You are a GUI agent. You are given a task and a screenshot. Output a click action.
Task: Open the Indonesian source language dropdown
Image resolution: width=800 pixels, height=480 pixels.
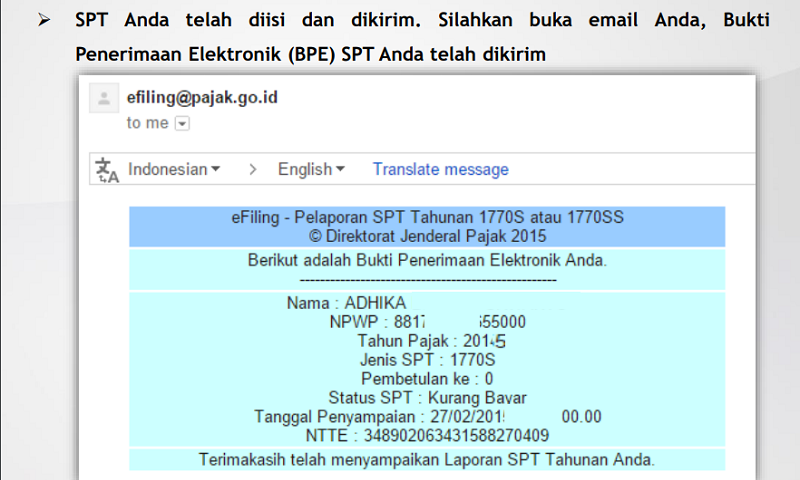point(174,169)
